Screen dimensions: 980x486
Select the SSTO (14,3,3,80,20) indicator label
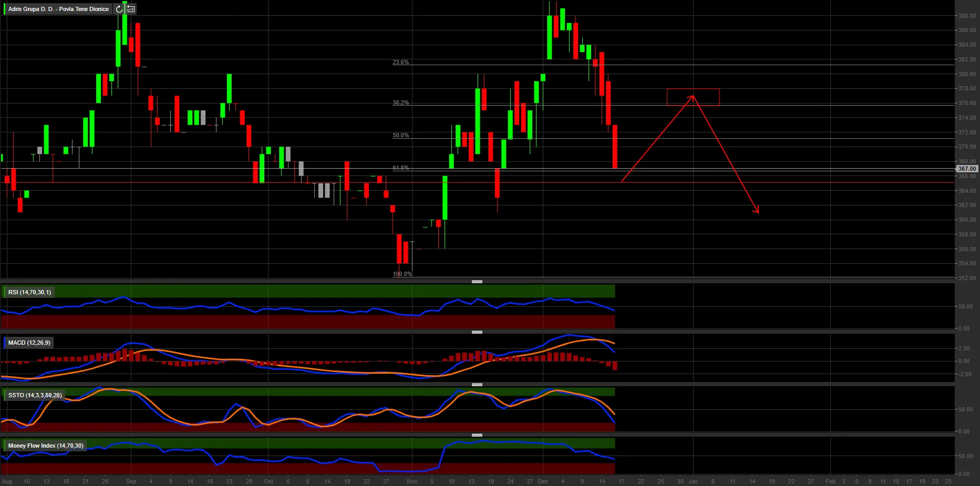point(35,395)
